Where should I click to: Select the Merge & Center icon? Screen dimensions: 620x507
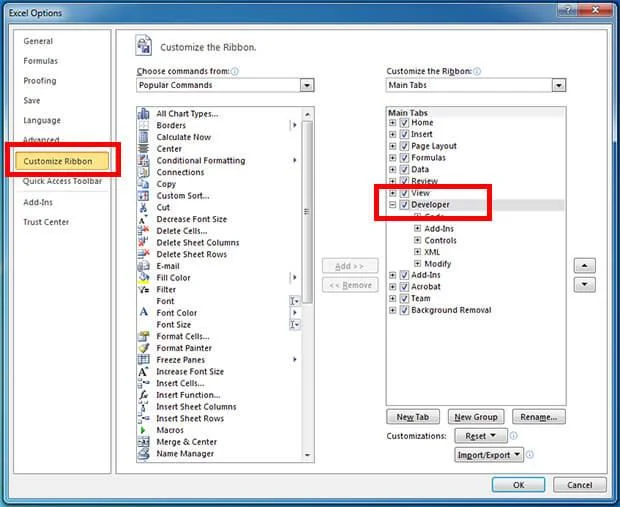143,442
